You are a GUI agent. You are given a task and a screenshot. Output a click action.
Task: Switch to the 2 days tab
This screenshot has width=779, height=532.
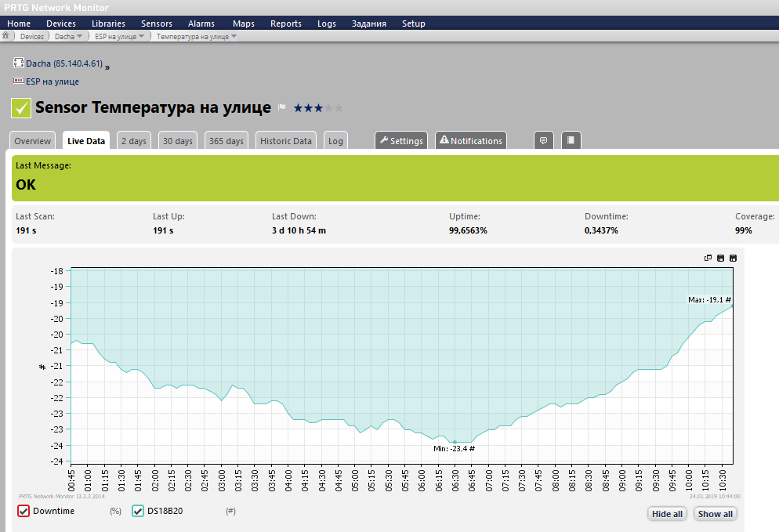(134, 140)
